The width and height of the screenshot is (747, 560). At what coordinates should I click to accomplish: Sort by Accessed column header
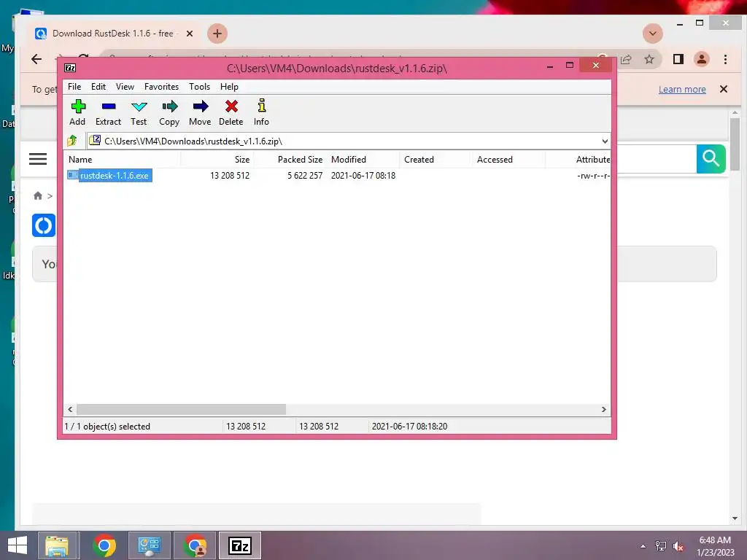[x=508, y=160]
